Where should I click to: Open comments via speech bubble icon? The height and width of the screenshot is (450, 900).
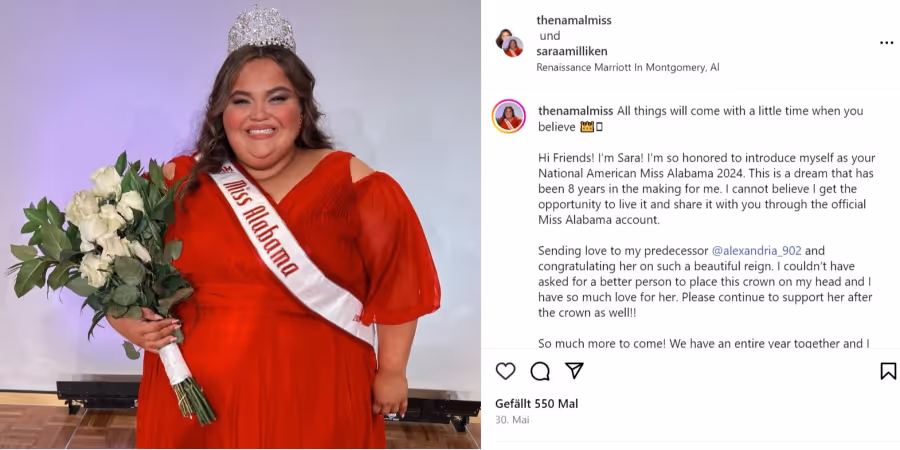click(540, 371)
